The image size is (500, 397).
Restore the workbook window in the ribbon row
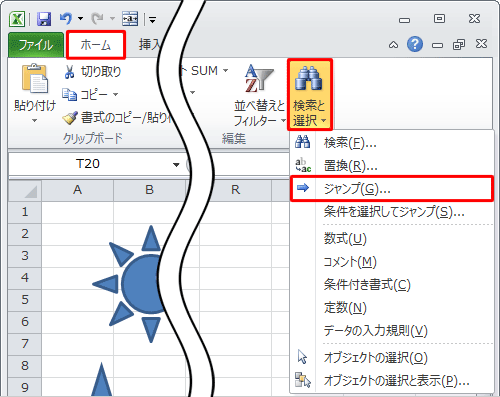[459, 44]
